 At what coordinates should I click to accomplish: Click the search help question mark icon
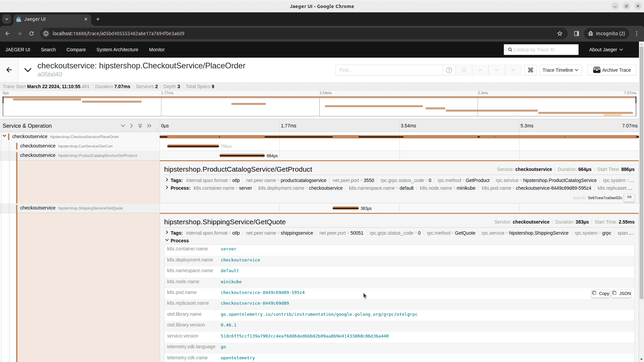tap(449, 70)
